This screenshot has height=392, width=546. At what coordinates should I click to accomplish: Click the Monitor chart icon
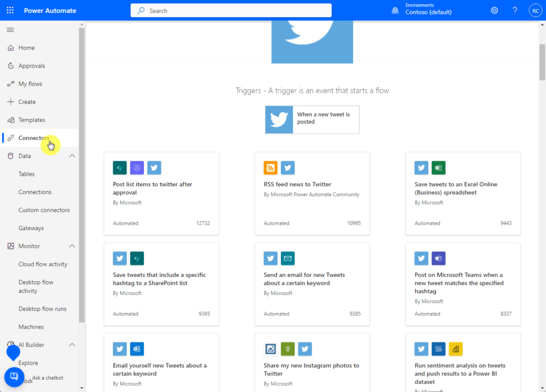click(x=11, y=246)
